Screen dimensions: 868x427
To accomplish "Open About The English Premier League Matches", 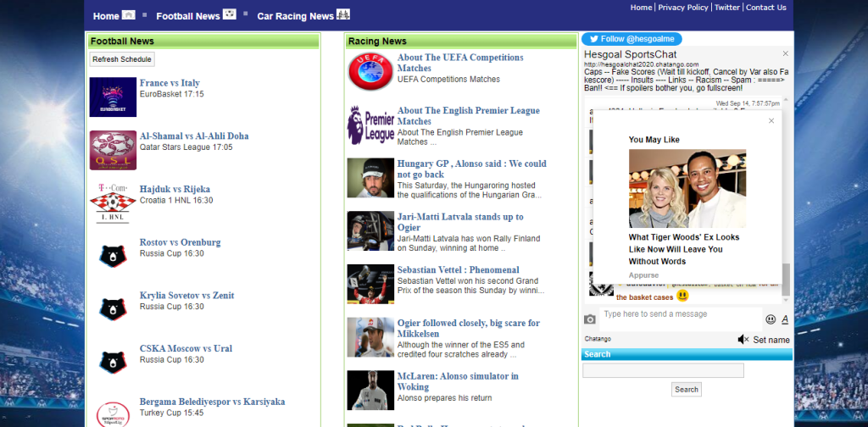I will (x=468, y=115).
